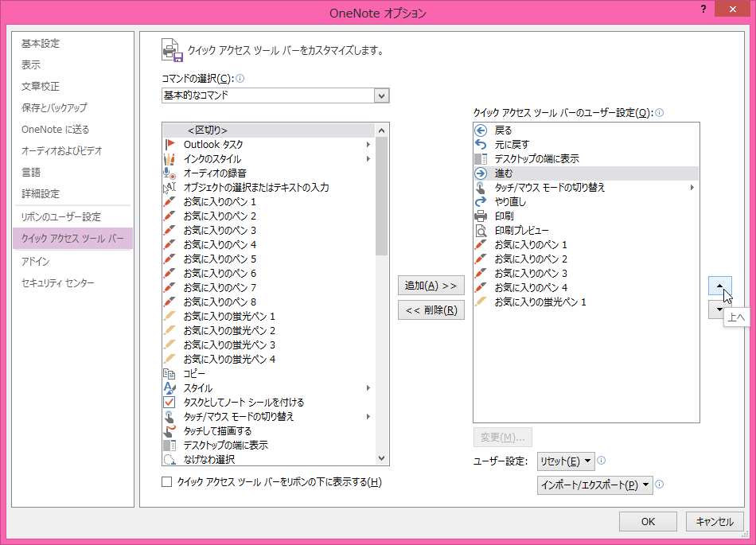Open インポート/エクスポート(P) dropdown
Viewport: 756px width, 545px height.
click(595, 485)
